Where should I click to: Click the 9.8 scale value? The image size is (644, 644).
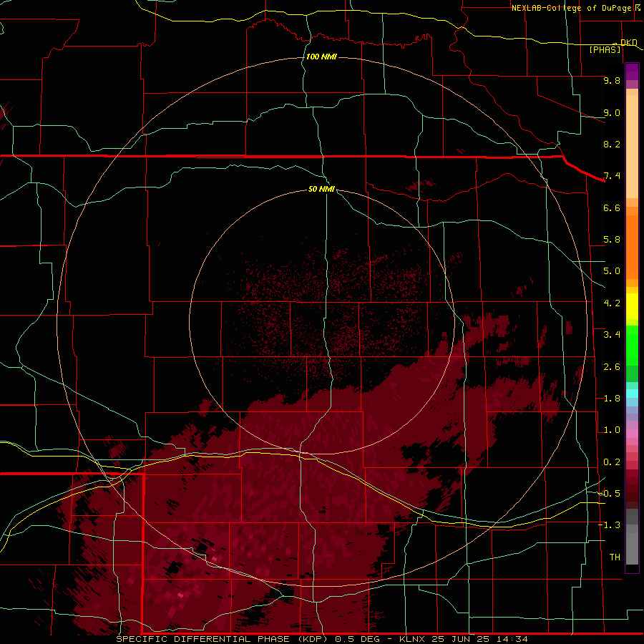[x=612, y=80]
